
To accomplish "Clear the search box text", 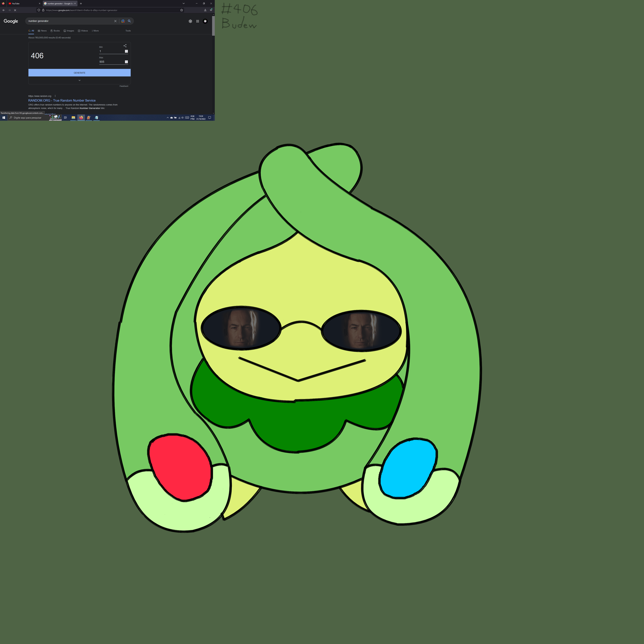I will coord(115,21).
